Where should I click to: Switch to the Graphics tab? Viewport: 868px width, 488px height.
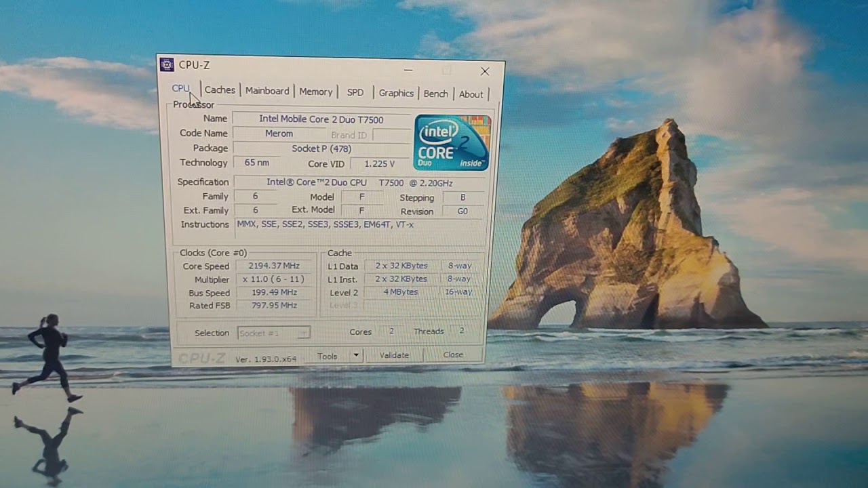click(x=396, y=93)
